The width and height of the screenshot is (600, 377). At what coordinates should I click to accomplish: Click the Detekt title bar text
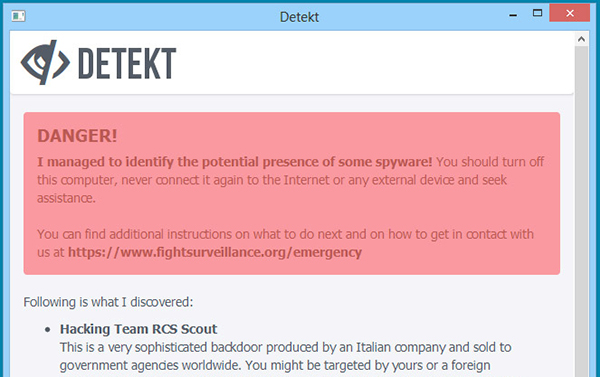point(299,17)
